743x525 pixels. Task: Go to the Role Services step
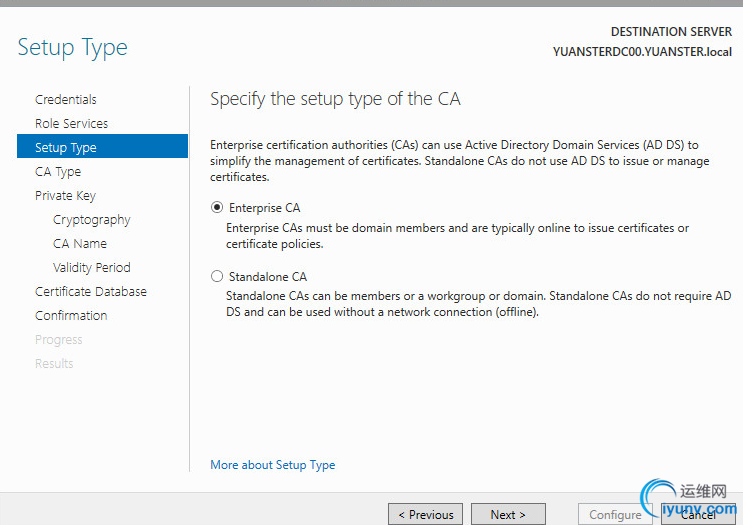[x=71, y=124]
